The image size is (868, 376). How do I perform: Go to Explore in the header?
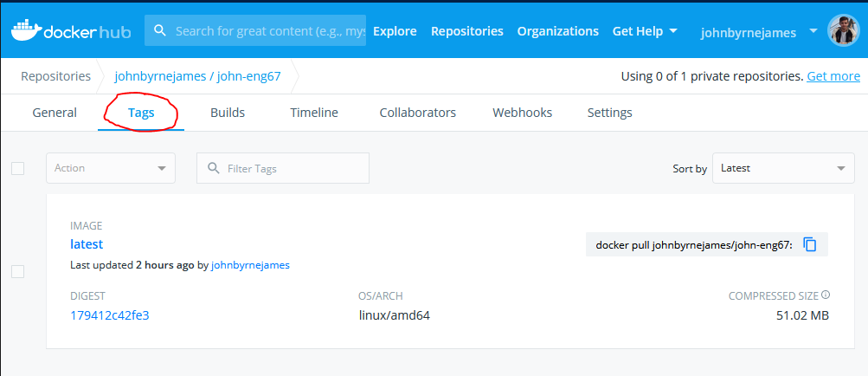[395, 31]
